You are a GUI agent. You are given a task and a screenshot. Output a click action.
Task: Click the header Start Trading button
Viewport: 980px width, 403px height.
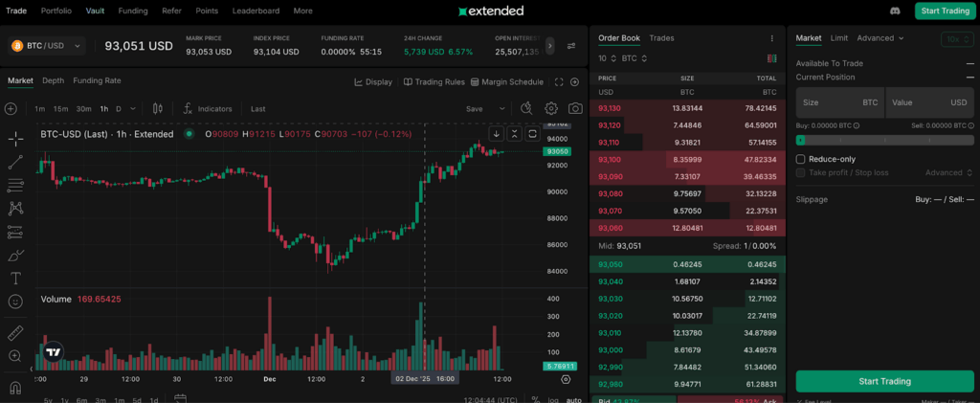click(x=945, y=11)
